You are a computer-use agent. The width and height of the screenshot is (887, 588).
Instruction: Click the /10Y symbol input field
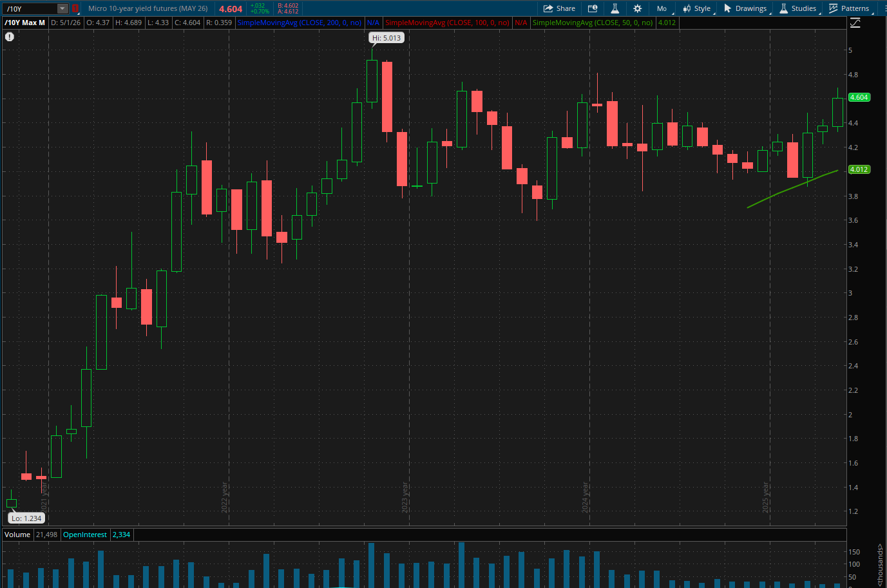point(30,8)
